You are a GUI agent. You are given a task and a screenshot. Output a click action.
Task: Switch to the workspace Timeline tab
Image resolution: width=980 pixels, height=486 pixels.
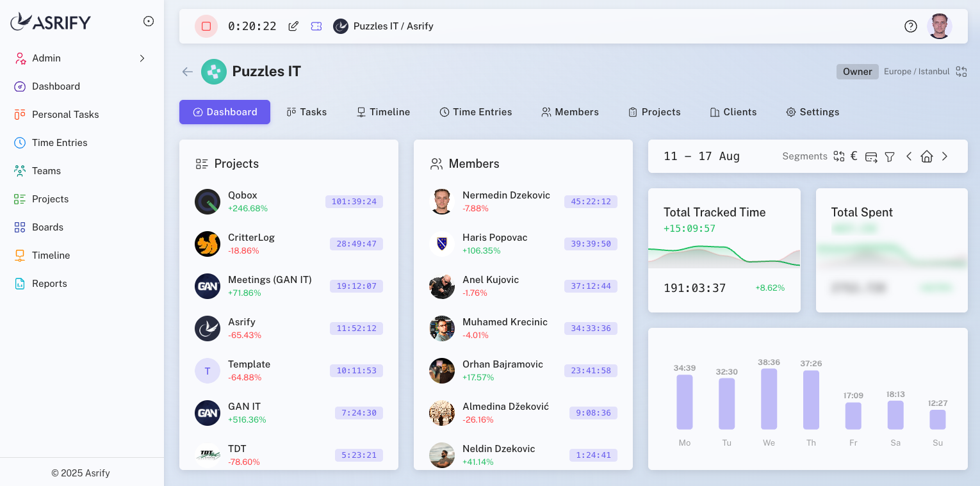(x=383, y=112)
